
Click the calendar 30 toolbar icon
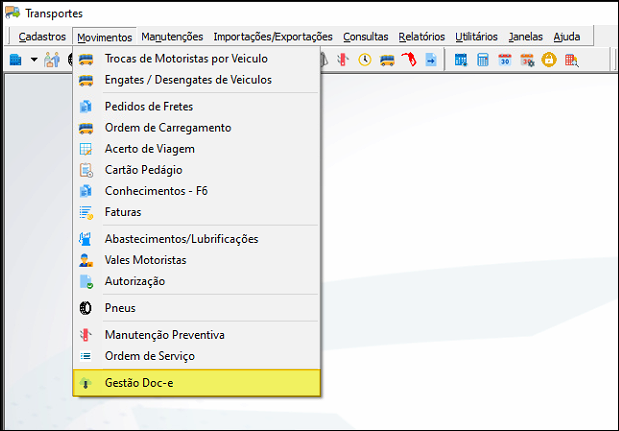[x=505, y=60]
